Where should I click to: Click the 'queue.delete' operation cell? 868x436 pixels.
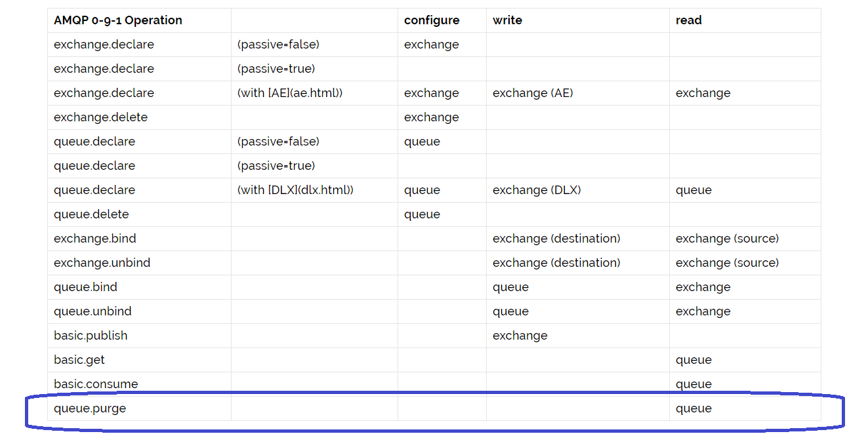[91, 214]
